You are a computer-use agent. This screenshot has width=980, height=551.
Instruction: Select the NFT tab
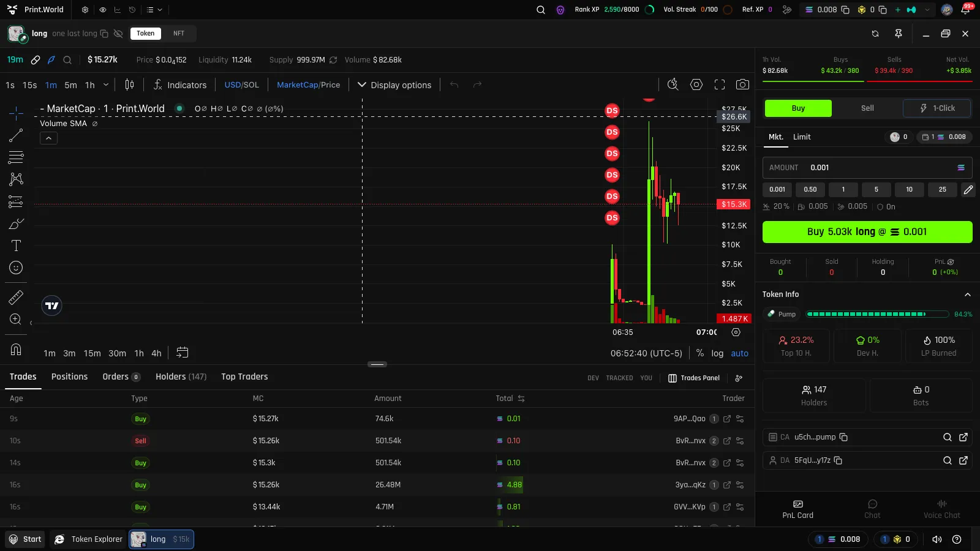(179, 34)
